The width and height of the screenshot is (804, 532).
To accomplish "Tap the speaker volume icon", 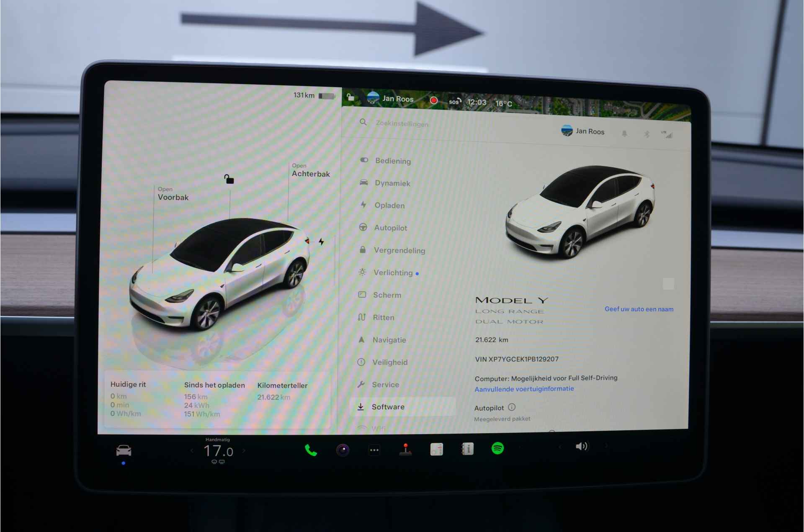I will 582,447.
